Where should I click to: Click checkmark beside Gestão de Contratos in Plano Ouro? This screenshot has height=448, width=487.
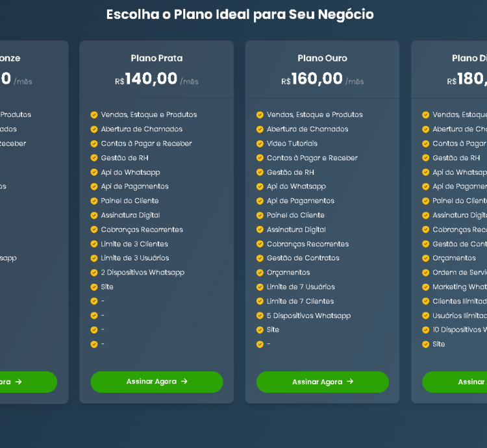(x=260, y=258)
